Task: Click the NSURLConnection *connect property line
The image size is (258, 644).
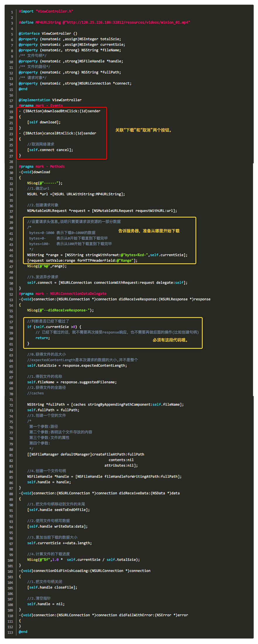Action: (x=75, y=83)
